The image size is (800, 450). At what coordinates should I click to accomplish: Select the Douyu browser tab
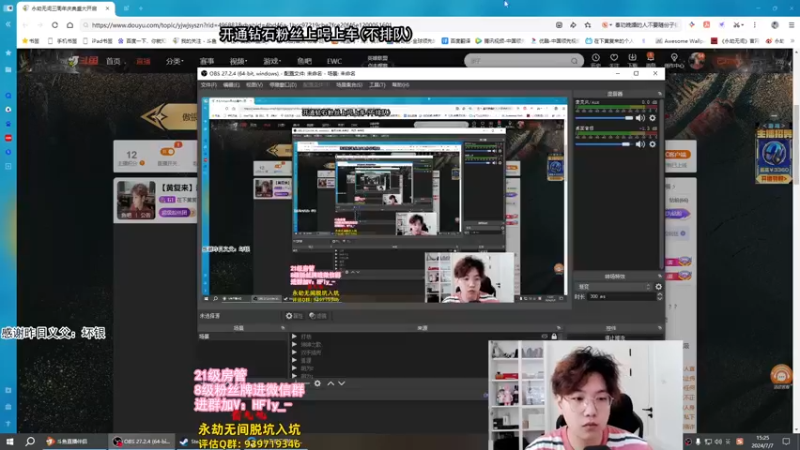click(x=66, y=8)
